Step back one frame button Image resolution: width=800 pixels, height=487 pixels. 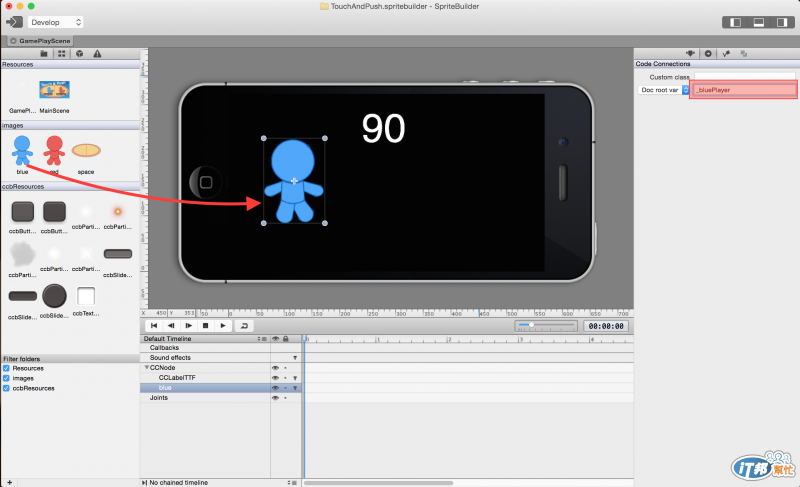point(171,326)
